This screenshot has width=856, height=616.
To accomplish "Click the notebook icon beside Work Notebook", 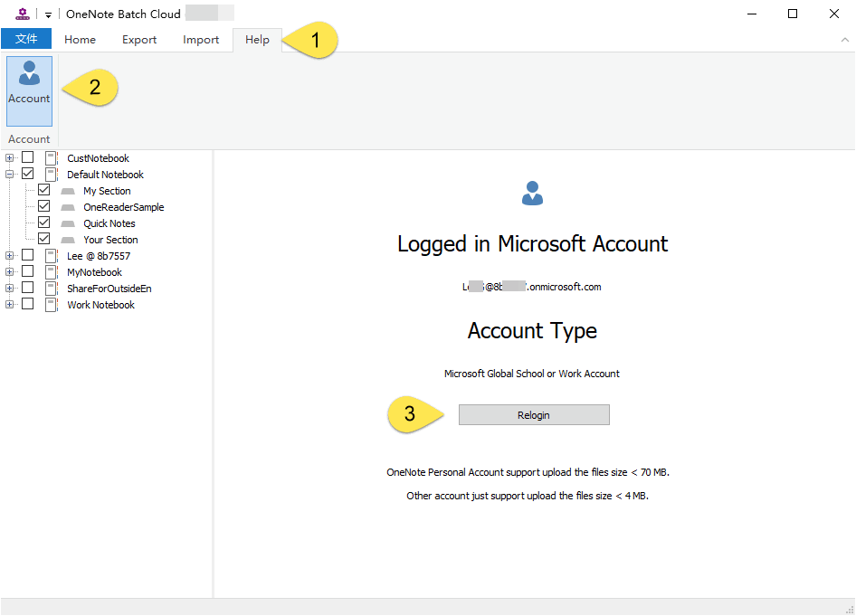I will tap(52, 304).
